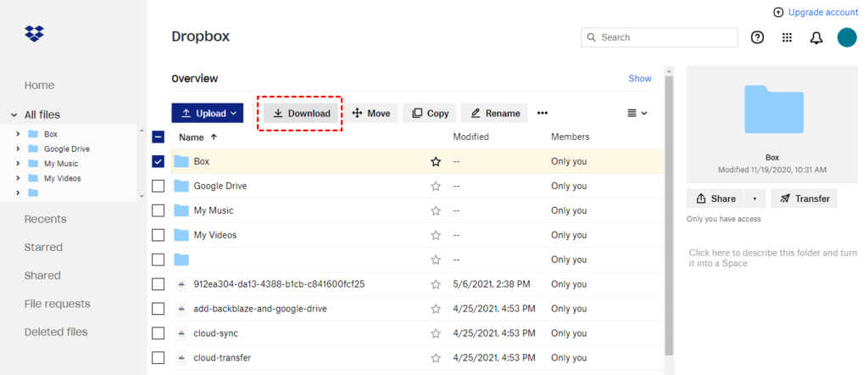The width and height of the screenshot is (868, 375).
Task: Open the more actions ellipsis
Action: pyautogui.click(x=542, y=113)
